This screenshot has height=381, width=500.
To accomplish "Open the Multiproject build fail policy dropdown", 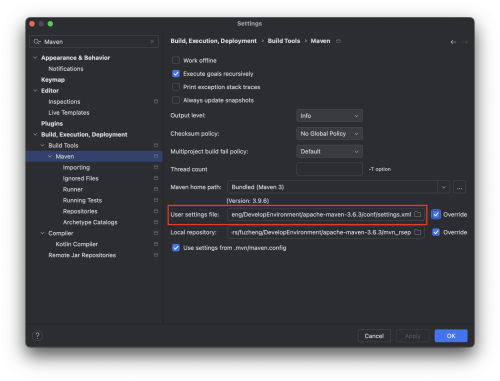I will (329, 152).
